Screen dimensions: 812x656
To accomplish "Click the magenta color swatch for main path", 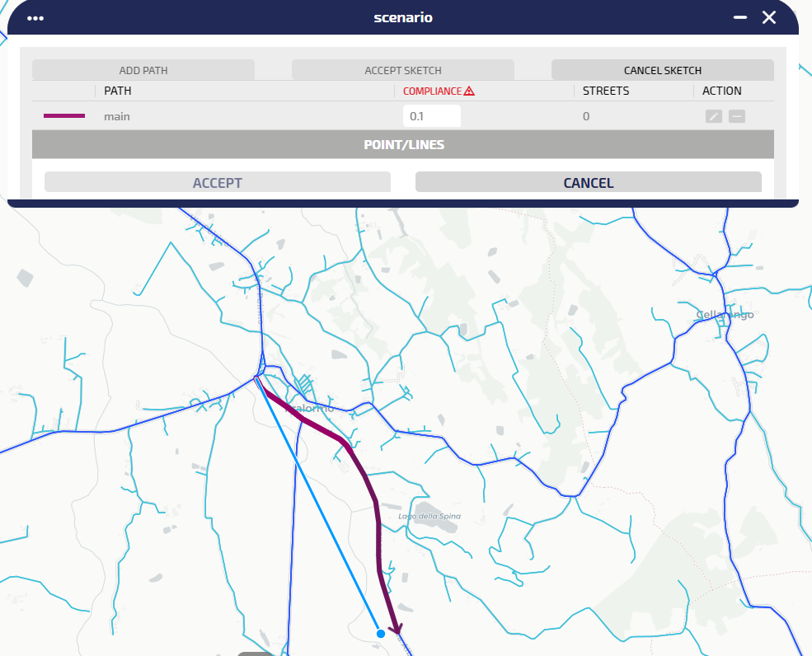I will 64,116.
